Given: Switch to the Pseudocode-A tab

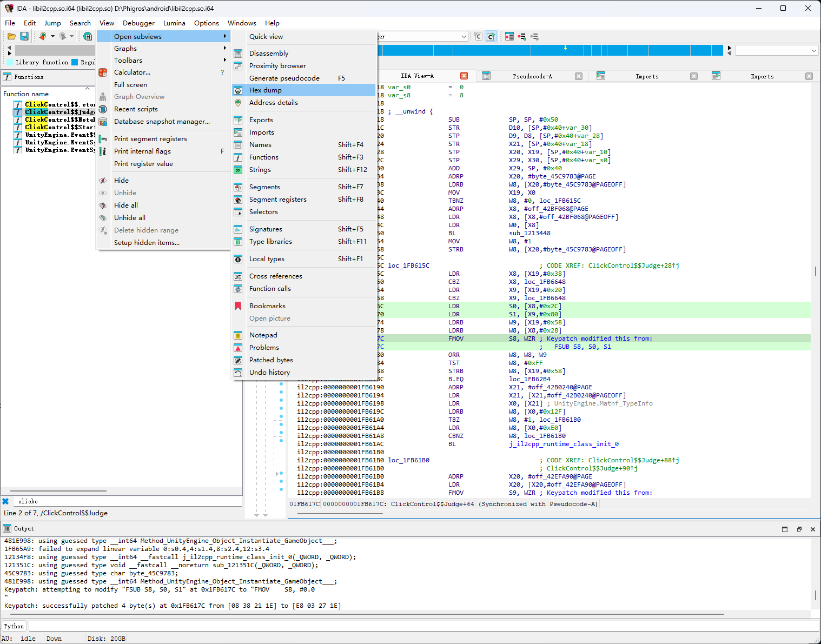Looking at the screenshot, I should tap(532, 76).
